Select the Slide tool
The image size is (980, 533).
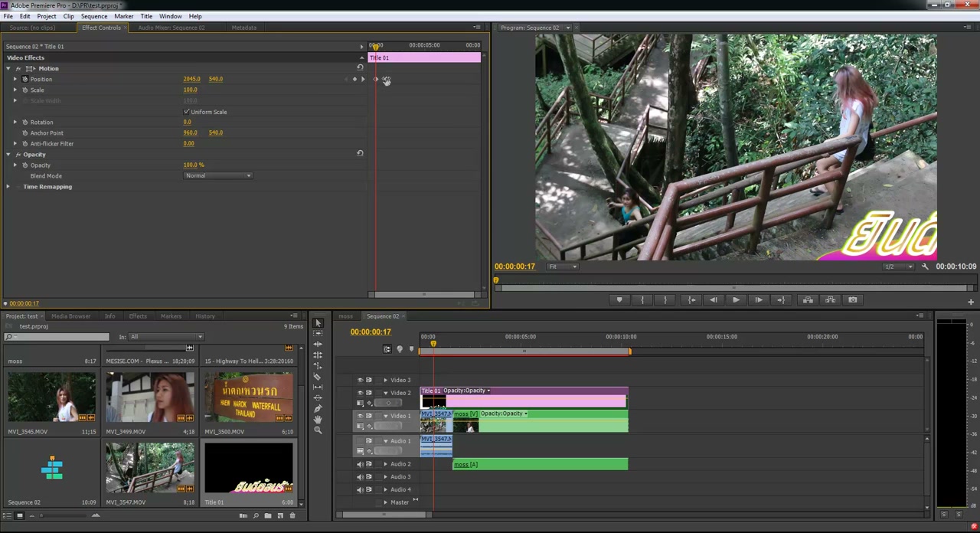(x=318, y=398)
